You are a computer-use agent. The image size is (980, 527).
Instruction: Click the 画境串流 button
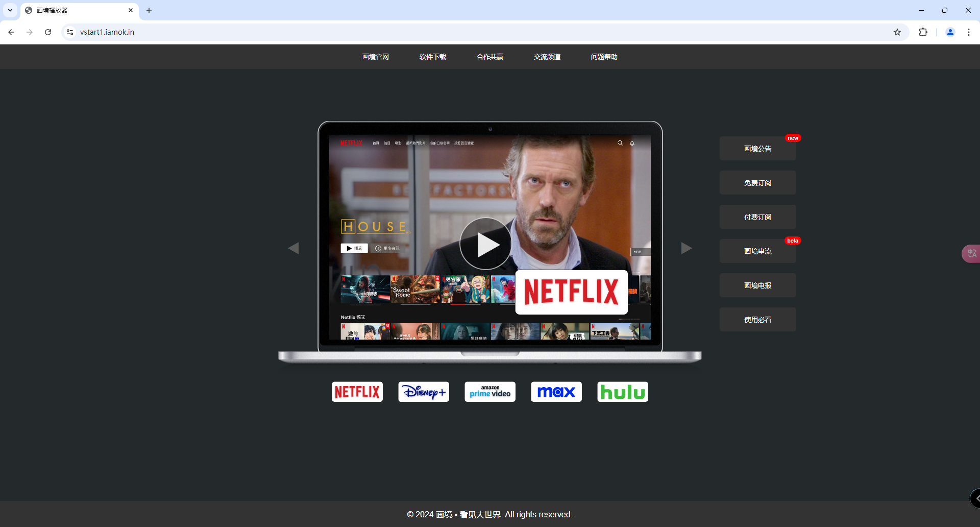(757, 251)
